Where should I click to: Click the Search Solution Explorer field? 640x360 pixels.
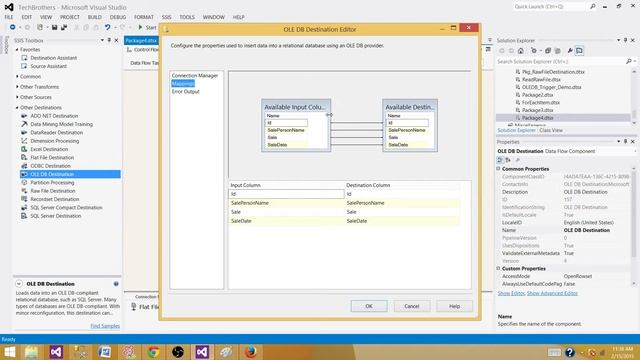coord(560,61)
